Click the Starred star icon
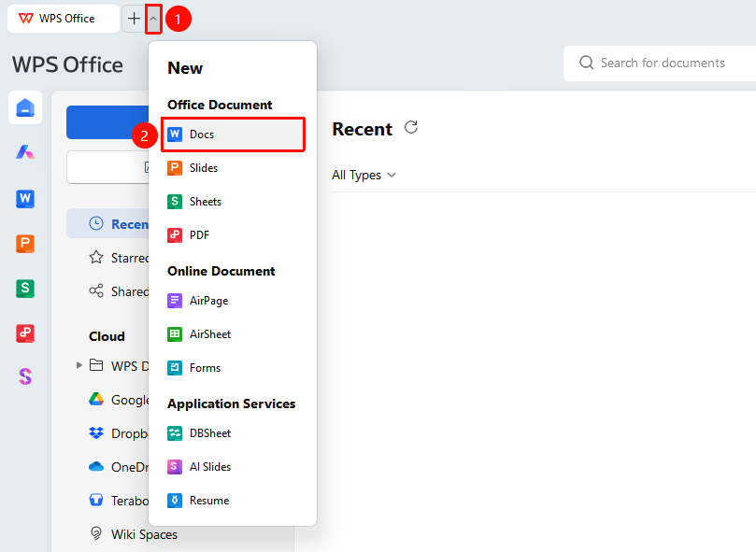 point(96,258)
